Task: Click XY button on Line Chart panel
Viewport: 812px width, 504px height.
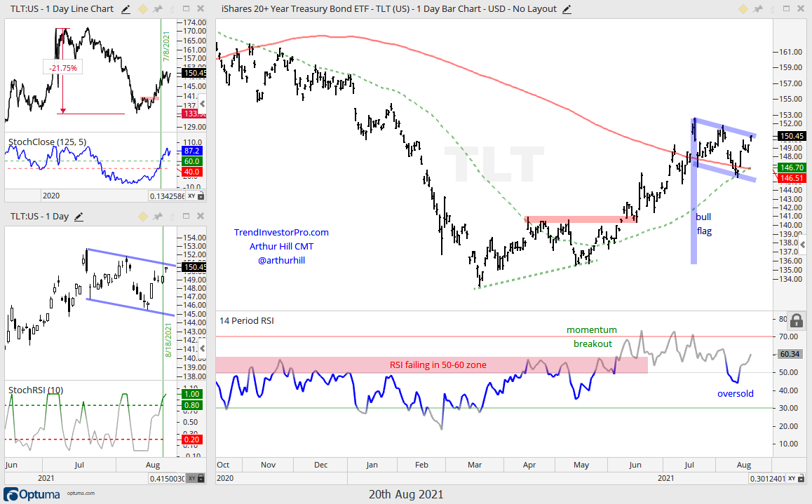Action: (191, 196)
